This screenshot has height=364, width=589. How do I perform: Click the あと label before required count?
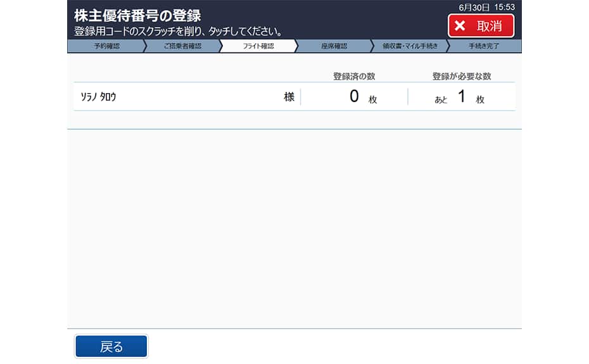point(441,100)
